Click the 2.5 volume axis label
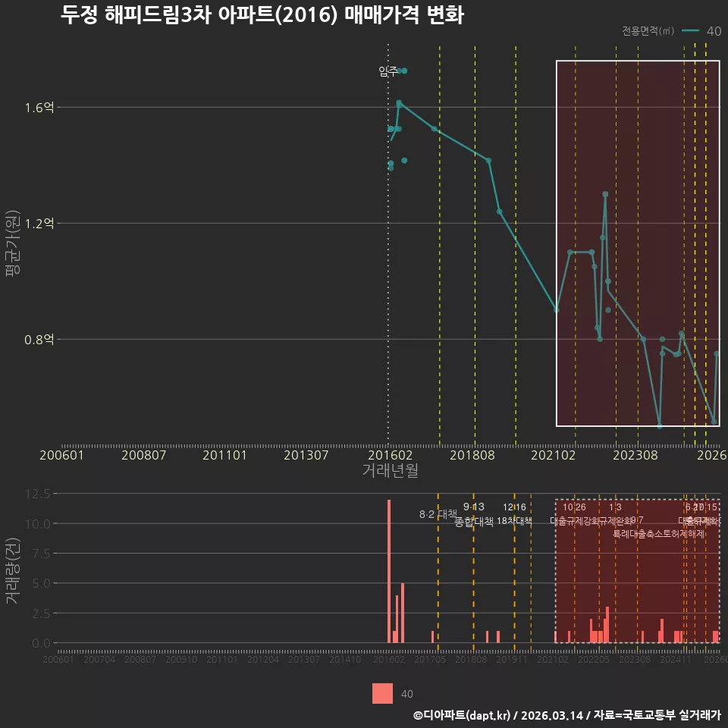 (x=41, y=613)
